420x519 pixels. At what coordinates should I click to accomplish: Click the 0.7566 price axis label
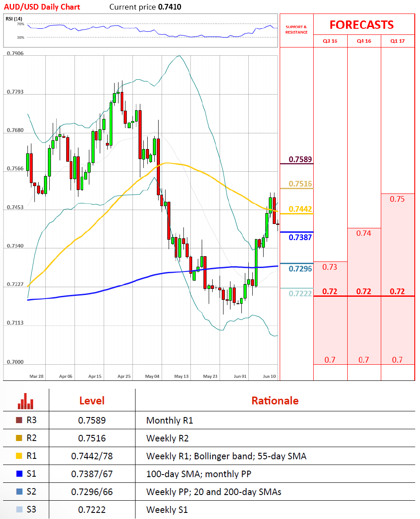[15, 169]
